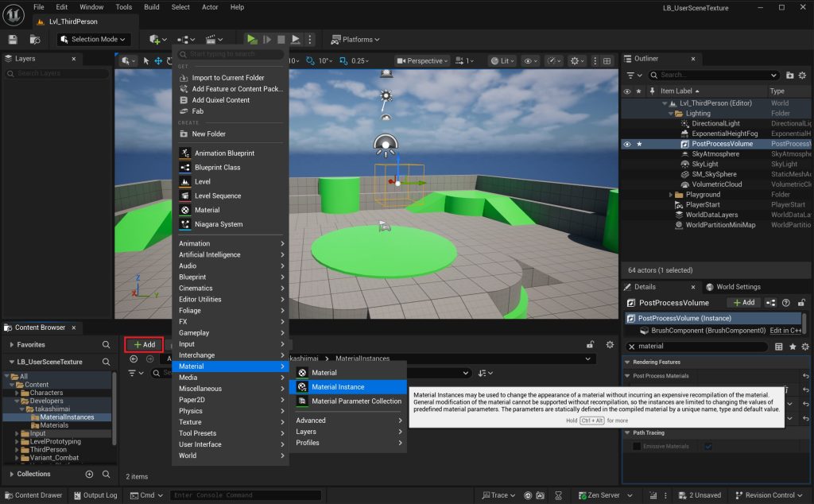
Task: Click Browse in content browser icon
Action: click(x=34, y=39)
